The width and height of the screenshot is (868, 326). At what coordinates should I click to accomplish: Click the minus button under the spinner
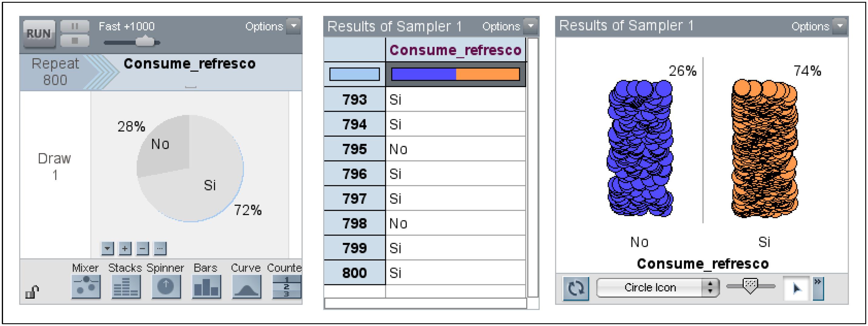click(x=142, y=249)
